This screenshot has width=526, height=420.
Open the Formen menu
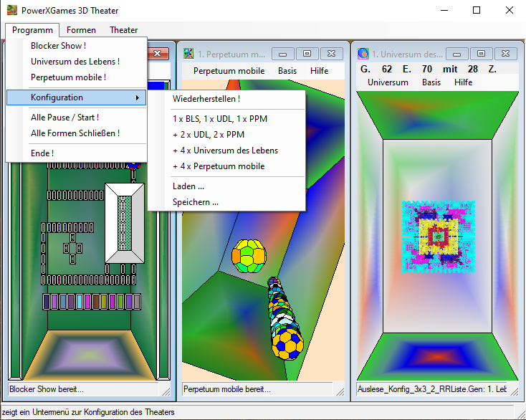81,30
